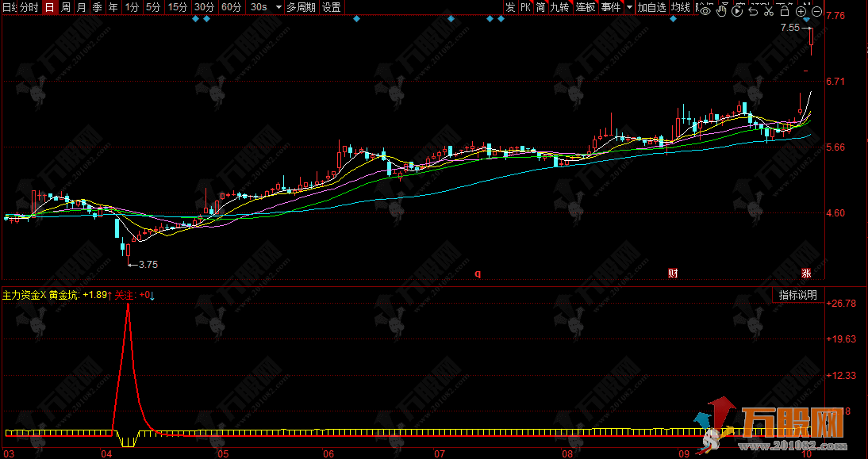Select the 季 quarterly period tab

[x=98, y=7]
